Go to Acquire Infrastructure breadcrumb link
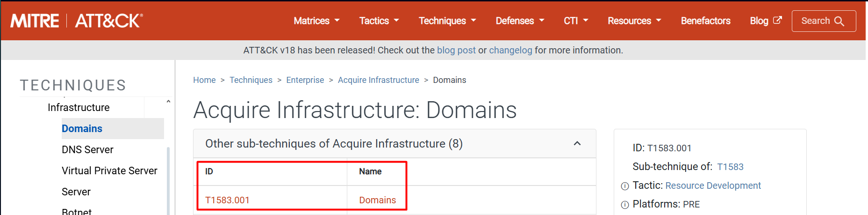The image size is (868, 215). (378, 80)
